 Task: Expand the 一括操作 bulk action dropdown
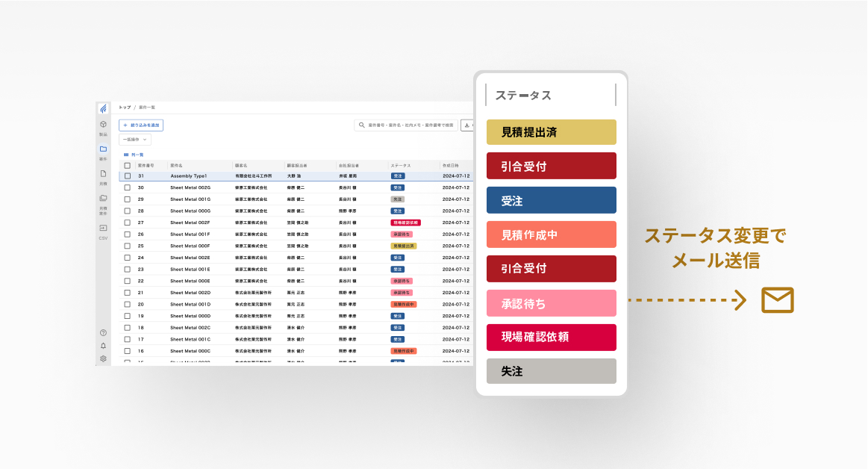pyautogui.click(x=136, y=140)
